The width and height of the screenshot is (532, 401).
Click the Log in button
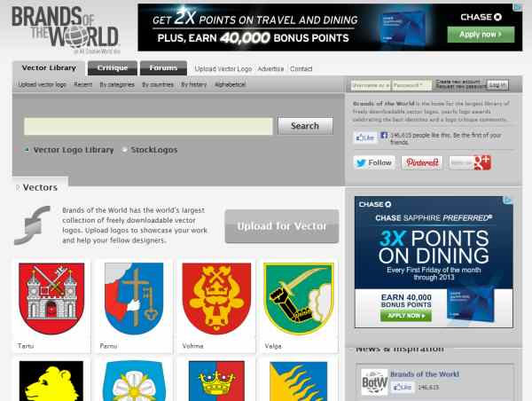tap(497, 85)
